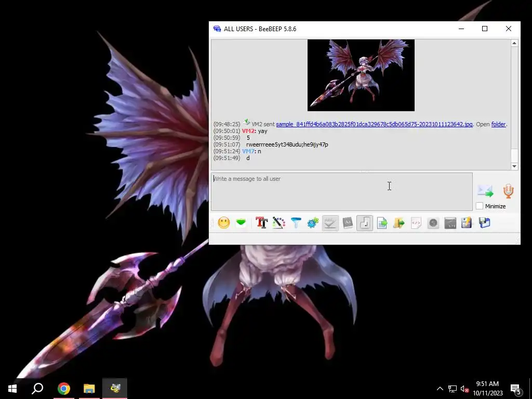
Task: Open the received file's folder link
Action: [498, 124]
